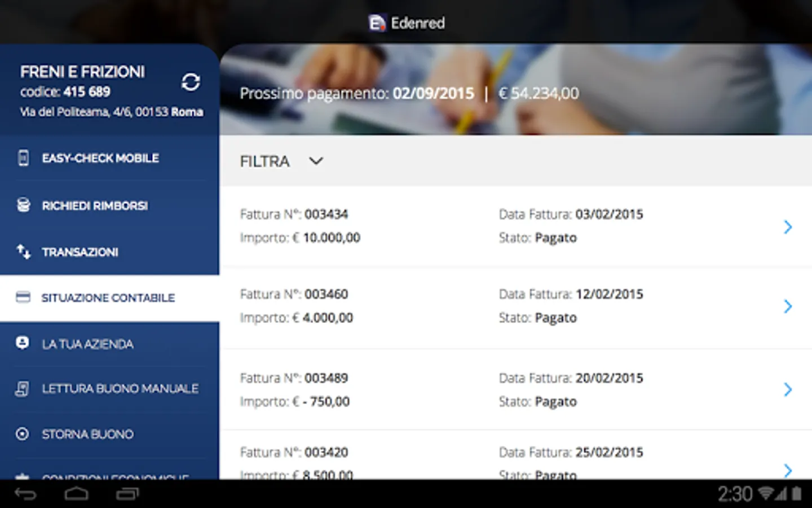The height and width of the screenshot is (508, 812).
Task: Click Stato Pagato for invoice 003460
Action: (x=538, y=318)
